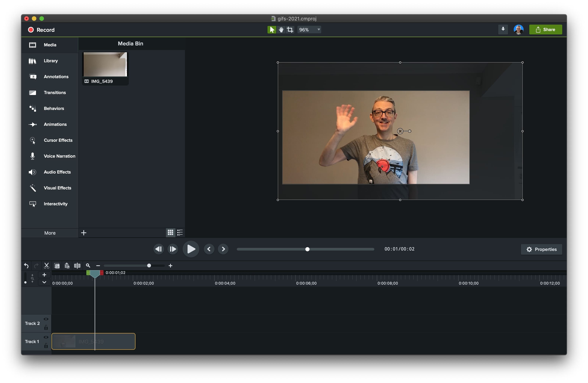Click the grid view toggle button
This screenshot has width=588, height=383.
pos(170,232)
